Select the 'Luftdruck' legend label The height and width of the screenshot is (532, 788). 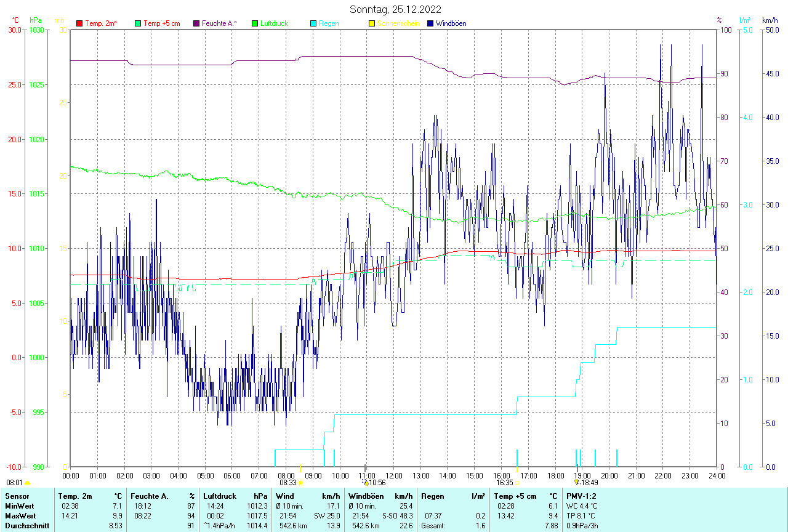tap(275, 23)
